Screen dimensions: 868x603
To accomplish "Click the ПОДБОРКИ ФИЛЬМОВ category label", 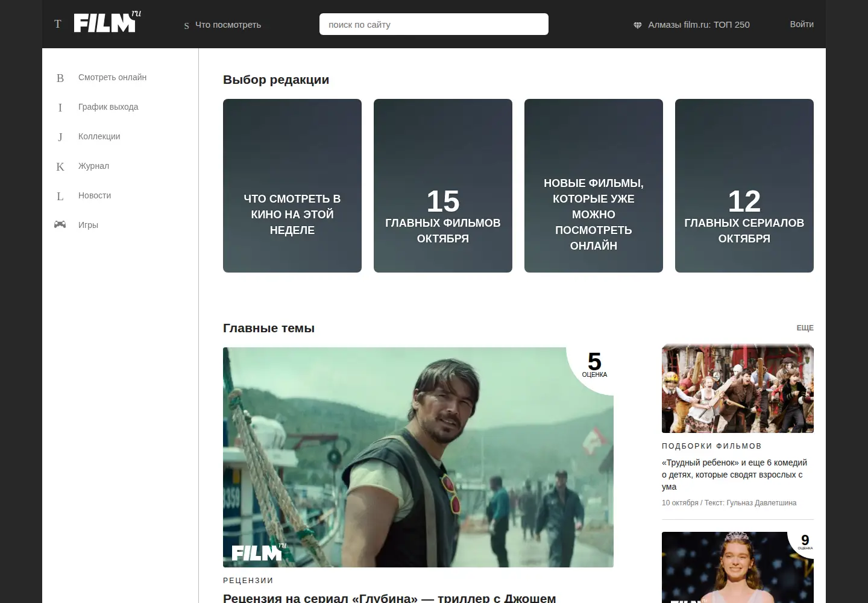I will tap(712, 446).
